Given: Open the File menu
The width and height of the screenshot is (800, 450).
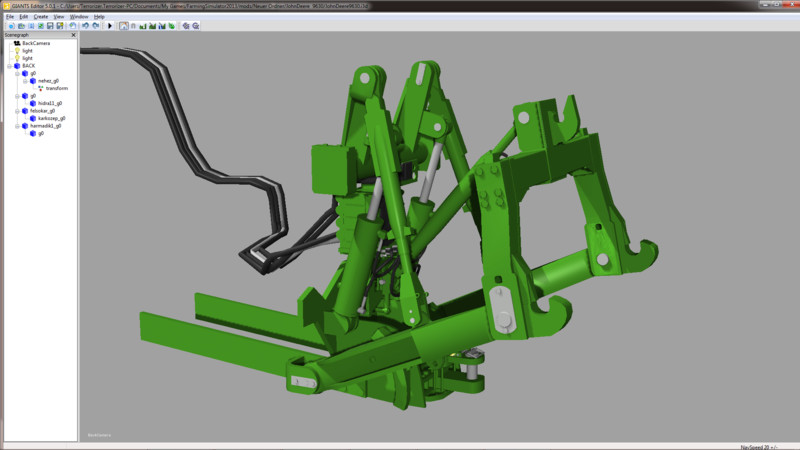Looking at the screenshot, I should coord(10,17).
